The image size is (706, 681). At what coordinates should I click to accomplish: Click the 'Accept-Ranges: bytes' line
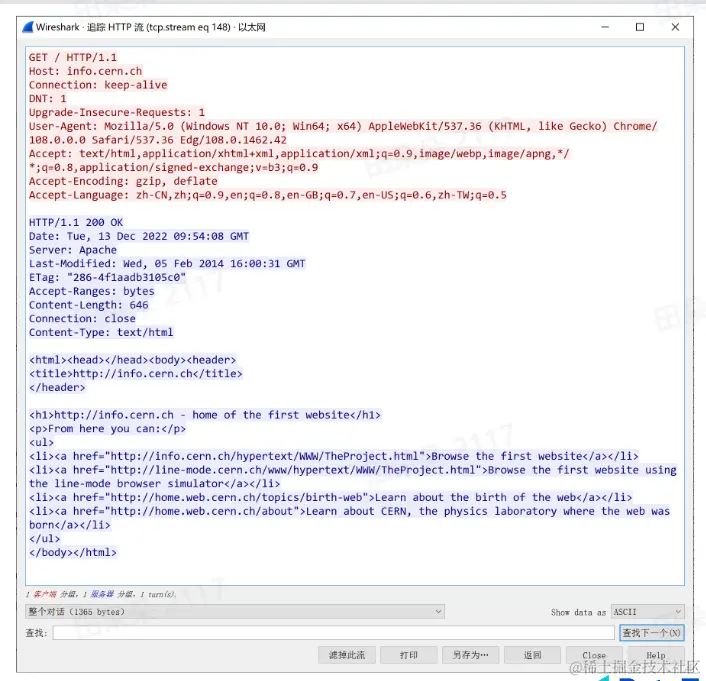pos(92,291)
